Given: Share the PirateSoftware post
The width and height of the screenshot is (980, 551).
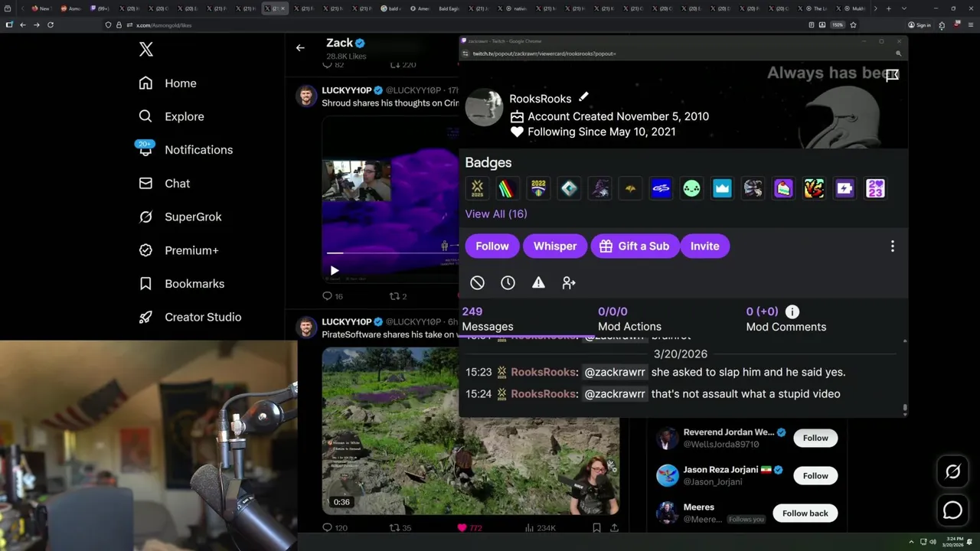Looking at the screenshot, I should click(x=614, y=527).
